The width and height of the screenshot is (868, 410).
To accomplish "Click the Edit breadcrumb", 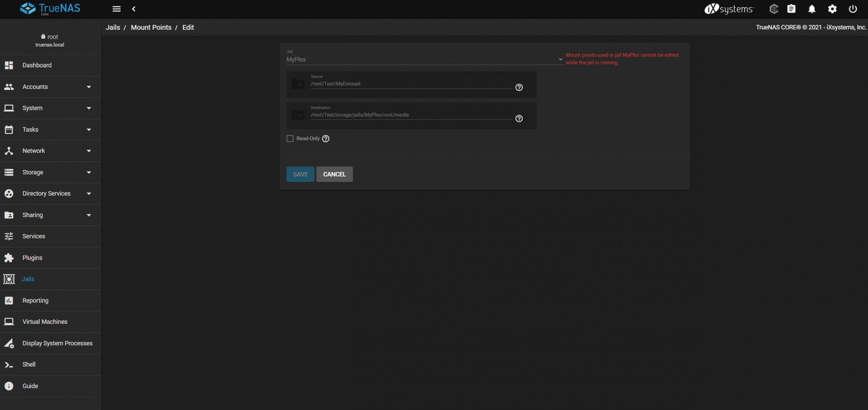I will (x=188, y=28).
